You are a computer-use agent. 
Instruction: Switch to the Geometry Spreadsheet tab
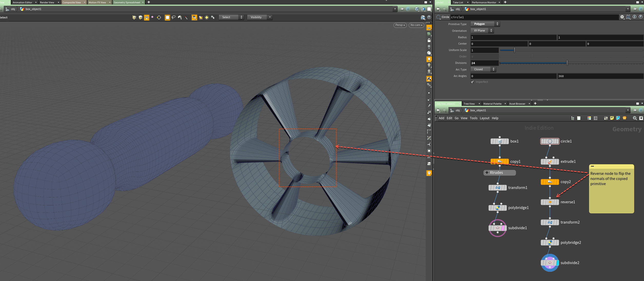(x=127, y=2)
